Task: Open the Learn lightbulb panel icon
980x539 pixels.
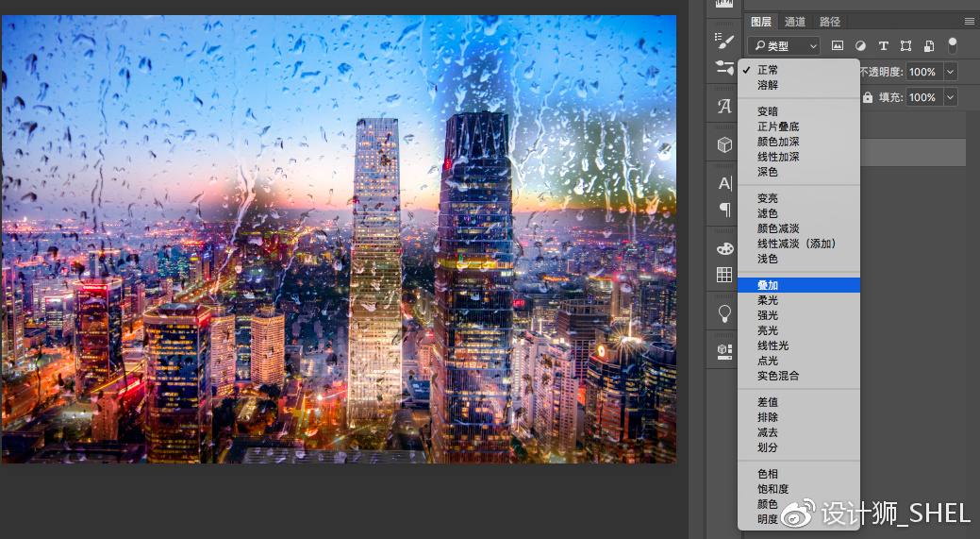Action: (724, 313)
